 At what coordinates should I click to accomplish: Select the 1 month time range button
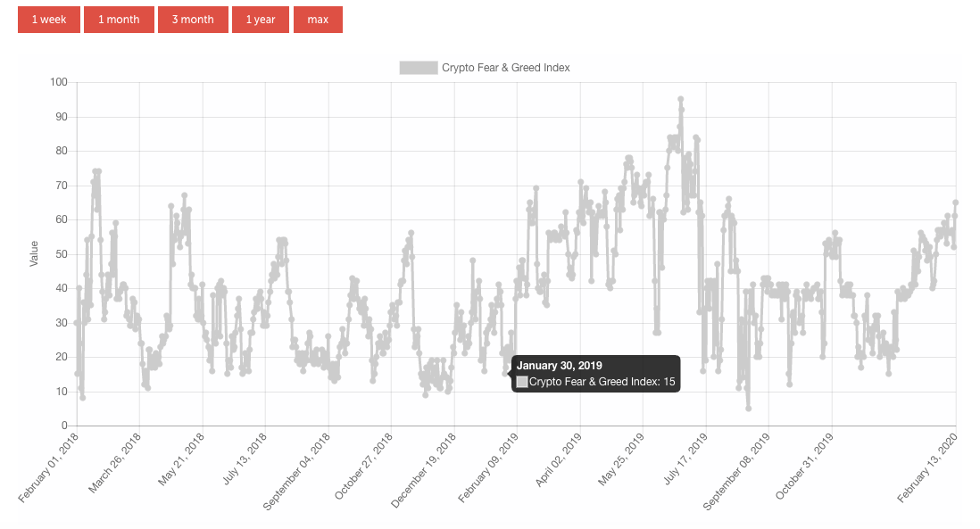(x=119, y=19)
